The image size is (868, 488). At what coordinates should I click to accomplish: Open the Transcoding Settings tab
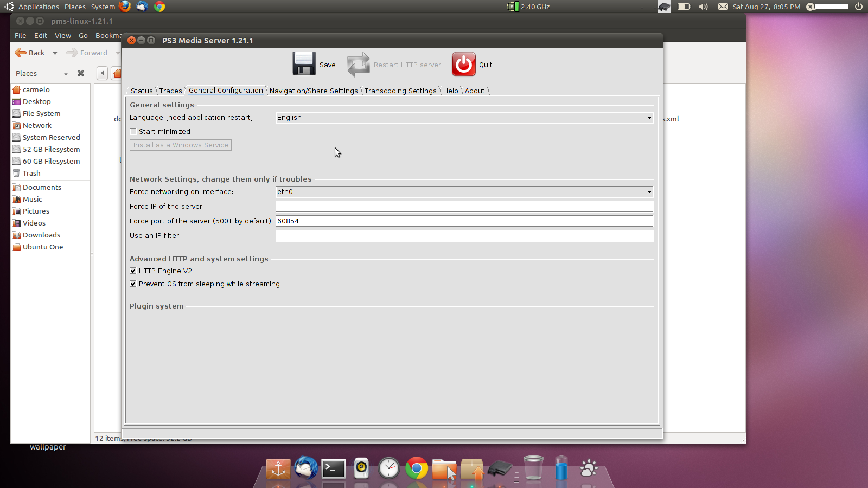pos(400,91)
